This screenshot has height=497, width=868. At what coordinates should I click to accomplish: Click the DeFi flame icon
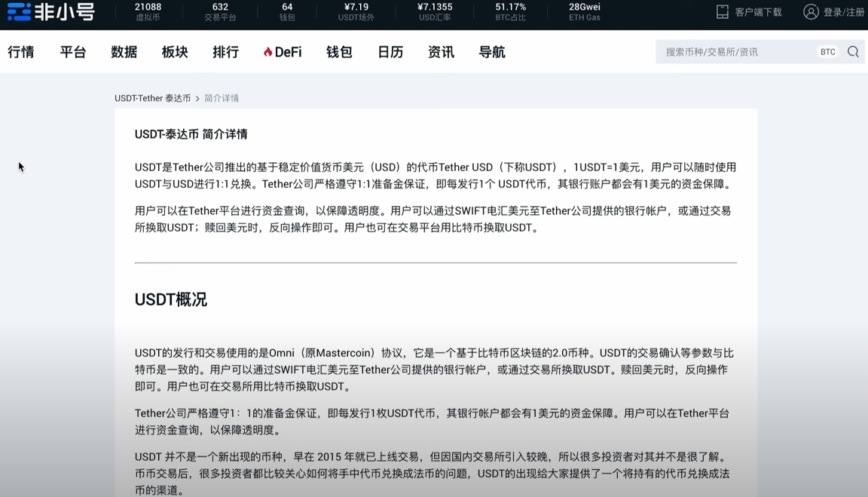[x=267, y=52]
